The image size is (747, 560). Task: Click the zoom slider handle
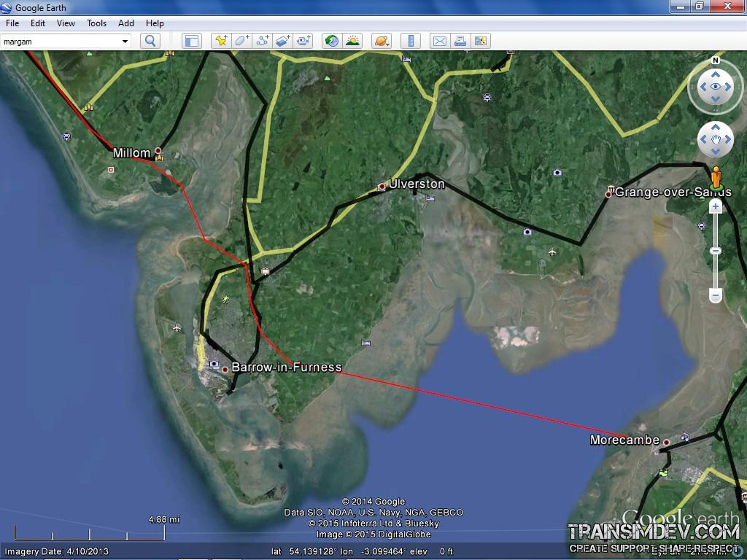(716, 251)
